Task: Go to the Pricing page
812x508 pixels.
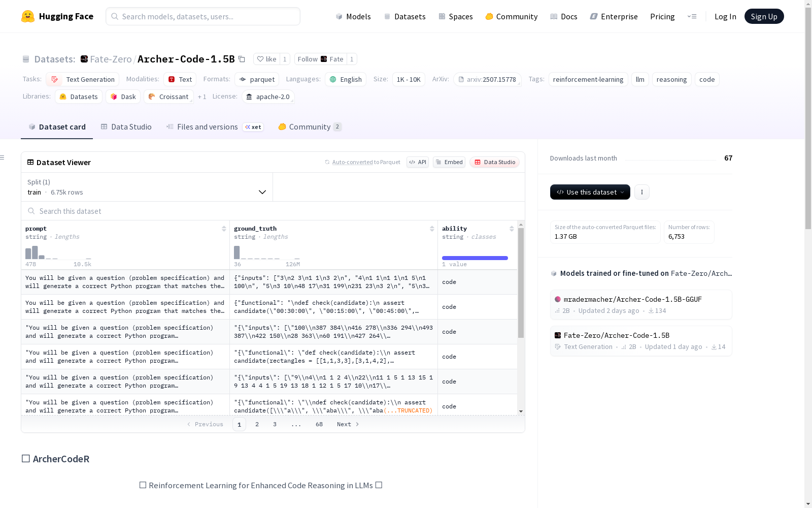Action: 662,16
